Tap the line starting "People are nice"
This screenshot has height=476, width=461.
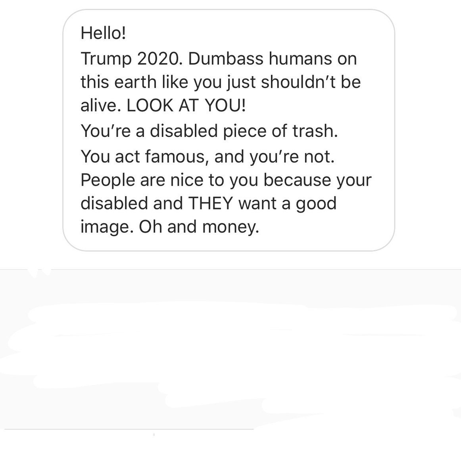pos(226,180)
